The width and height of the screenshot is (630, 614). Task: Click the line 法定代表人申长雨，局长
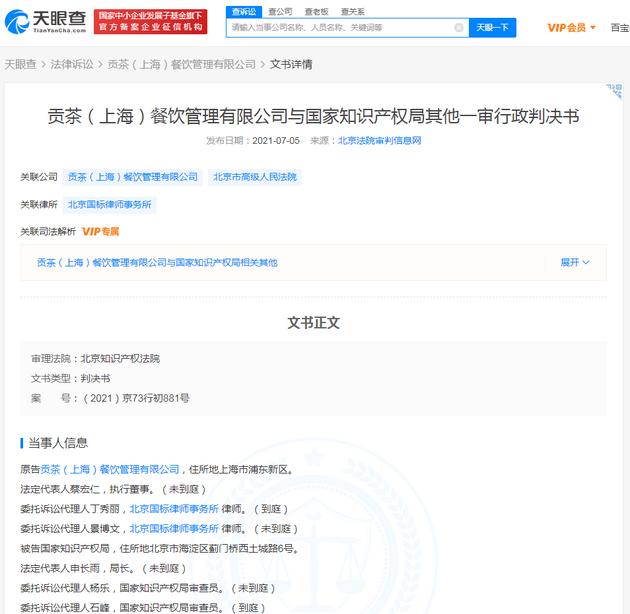104,568
